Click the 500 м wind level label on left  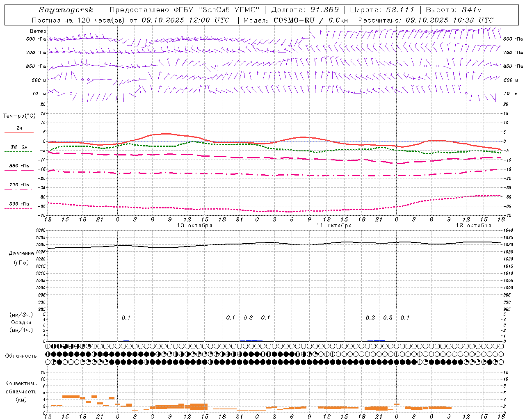coord(39,80)
